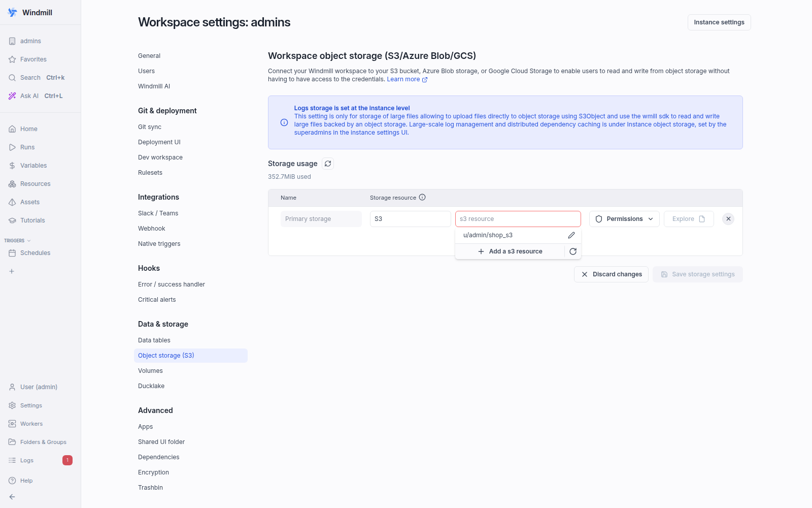
Task: Click Storage resource info icon
Action: point(422,197)
